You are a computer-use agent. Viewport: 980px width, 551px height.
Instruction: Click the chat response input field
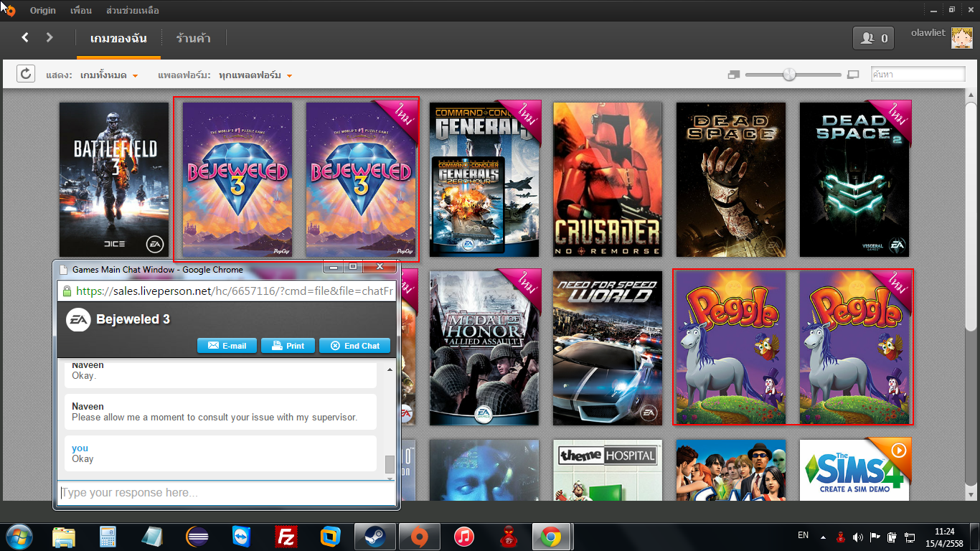pos(227,493)
